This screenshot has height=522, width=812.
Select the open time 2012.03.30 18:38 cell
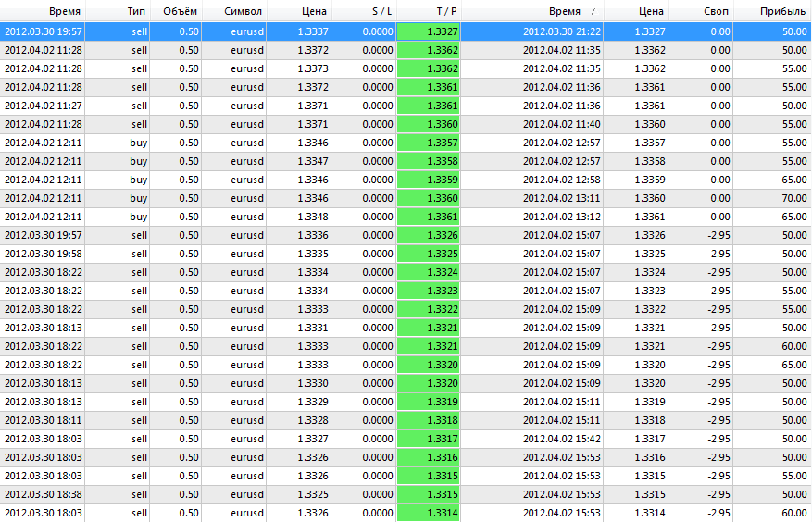[43, 494]
